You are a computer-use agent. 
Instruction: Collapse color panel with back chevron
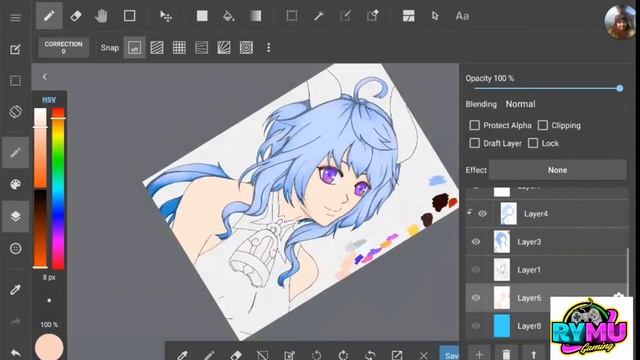pyautogui.click(x=44, y=77)
